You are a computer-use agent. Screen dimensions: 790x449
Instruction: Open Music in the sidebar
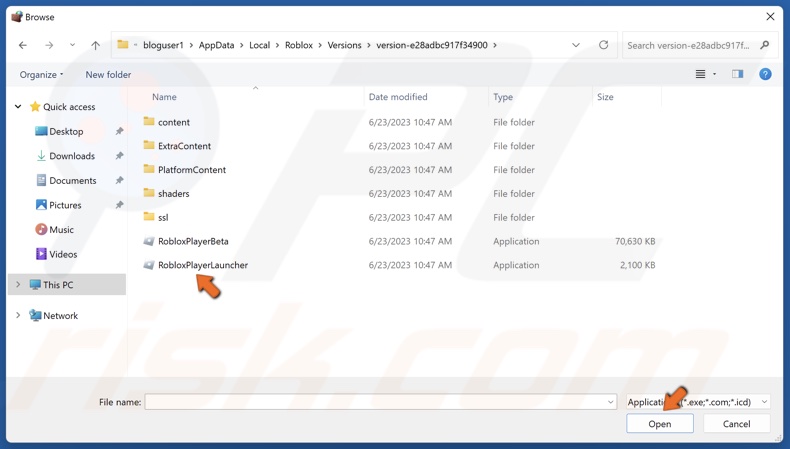click(x=61, y=230)
